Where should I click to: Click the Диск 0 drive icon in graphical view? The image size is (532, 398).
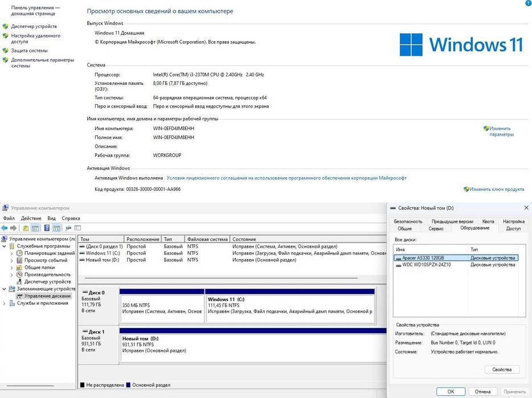(x=85, y=293)
